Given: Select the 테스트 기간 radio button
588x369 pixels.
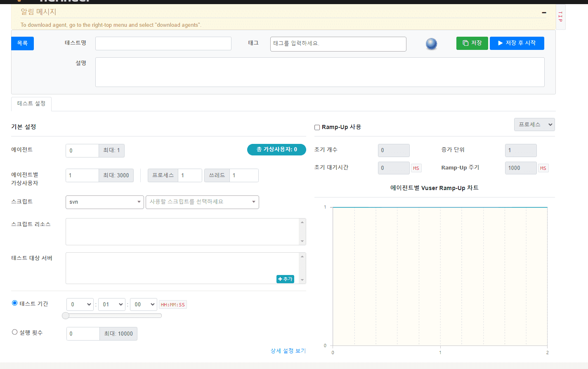Looking at the screenshot, I should pyautogui.click(x=15, y=303).
